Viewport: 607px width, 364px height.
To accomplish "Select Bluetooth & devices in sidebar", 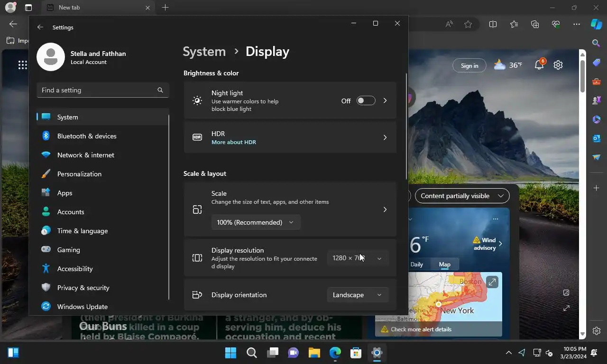I will (x=87, y=136).
